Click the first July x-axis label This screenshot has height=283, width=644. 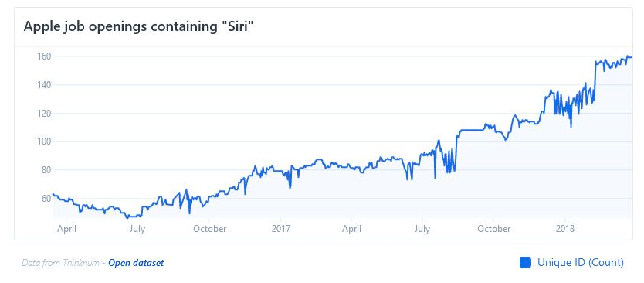pos(137,229)
